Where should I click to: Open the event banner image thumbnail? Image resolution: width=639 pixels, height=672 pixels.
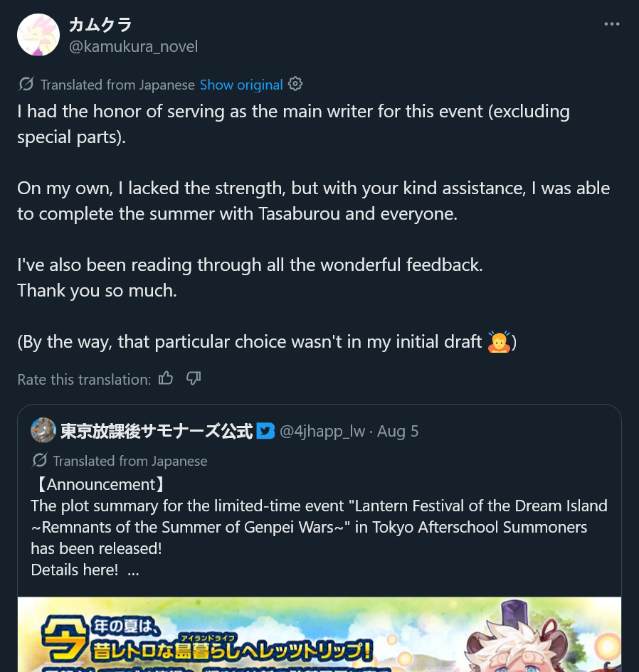point(319,634)
